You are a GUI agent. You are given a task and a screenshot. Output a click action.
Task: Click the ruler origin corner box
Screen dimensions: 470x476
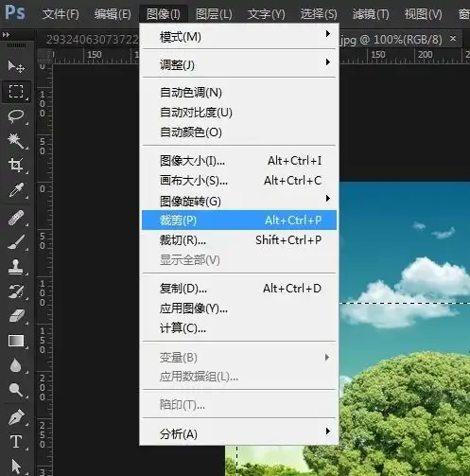[44, 56]
